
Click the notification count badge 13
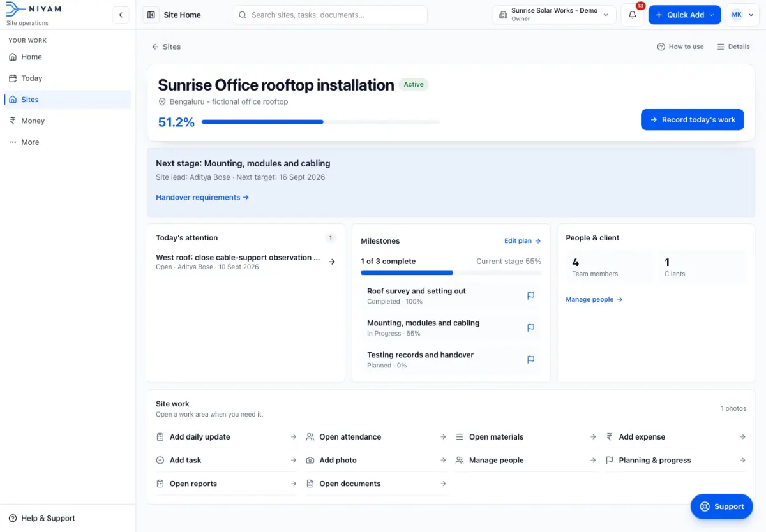click(640, 6)
